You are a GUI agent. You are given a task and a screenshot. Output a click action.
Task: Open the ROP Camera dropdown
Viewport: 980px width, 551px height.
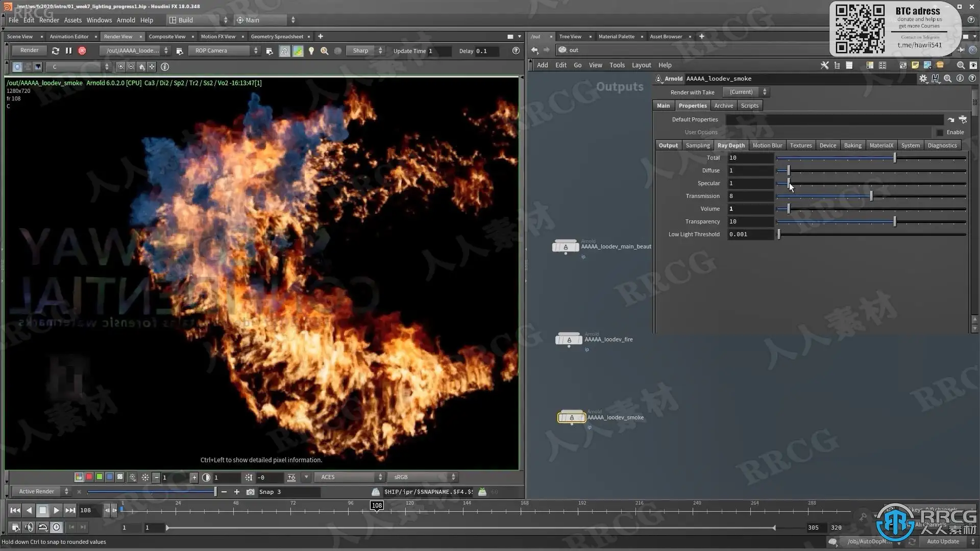[225, 51]
